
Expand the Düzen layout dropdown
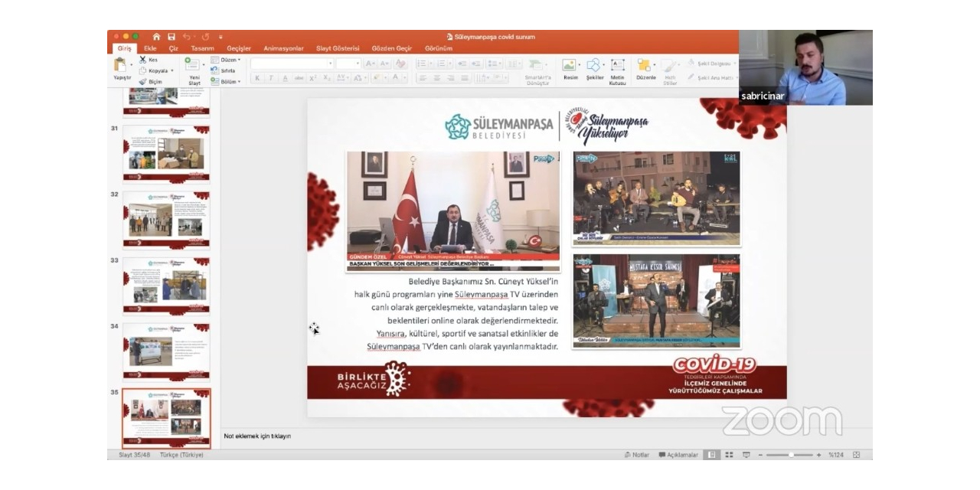239,60
